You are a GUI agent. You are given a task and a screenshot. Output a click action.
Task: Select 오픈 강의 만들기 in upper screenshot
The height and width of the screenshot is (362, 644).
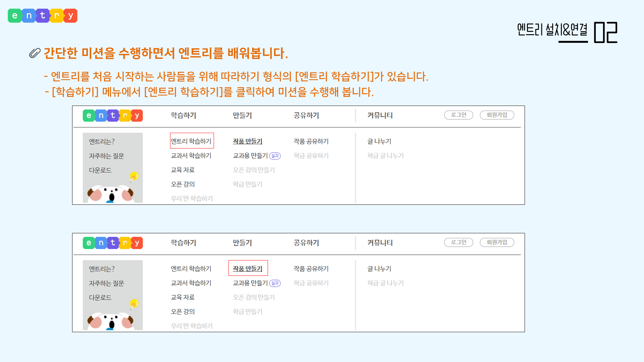click(x=254, y=170)
